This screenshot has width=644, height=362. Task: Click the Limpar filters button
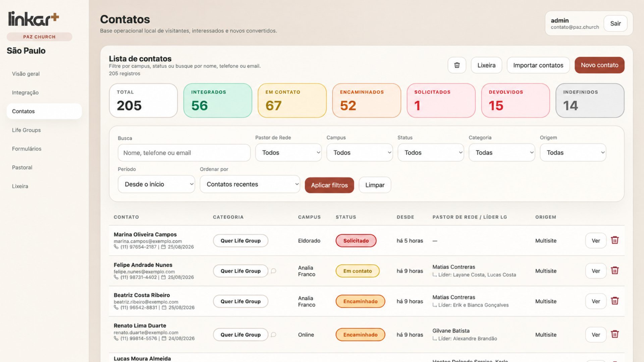pyautogui.click(x=375, y=185)
